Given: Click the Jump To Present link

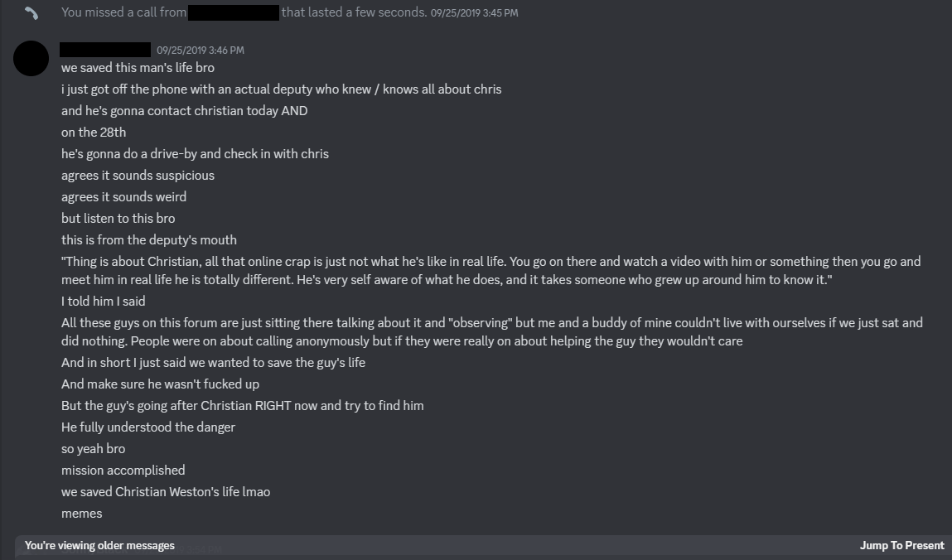Looking at the screenshot, I should pyautogui.click(x=900, y=545).
